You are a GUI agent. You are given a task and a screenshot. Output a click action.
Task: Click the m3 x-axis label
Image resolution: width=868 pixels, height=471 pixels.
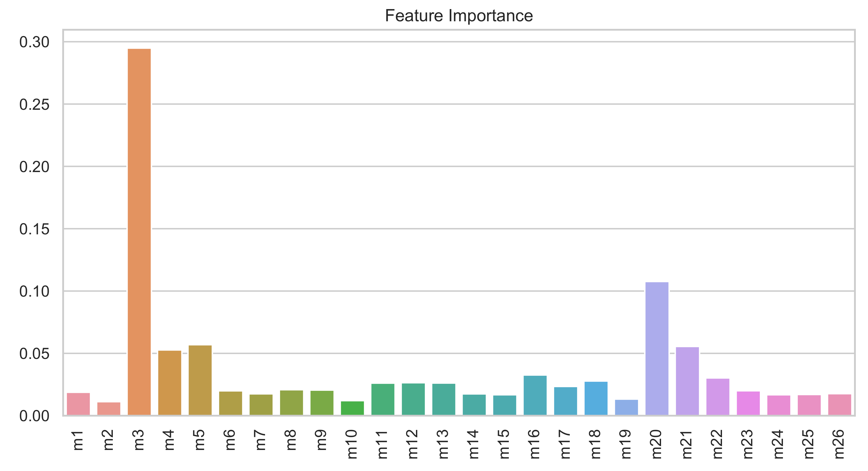click(139, 440)
